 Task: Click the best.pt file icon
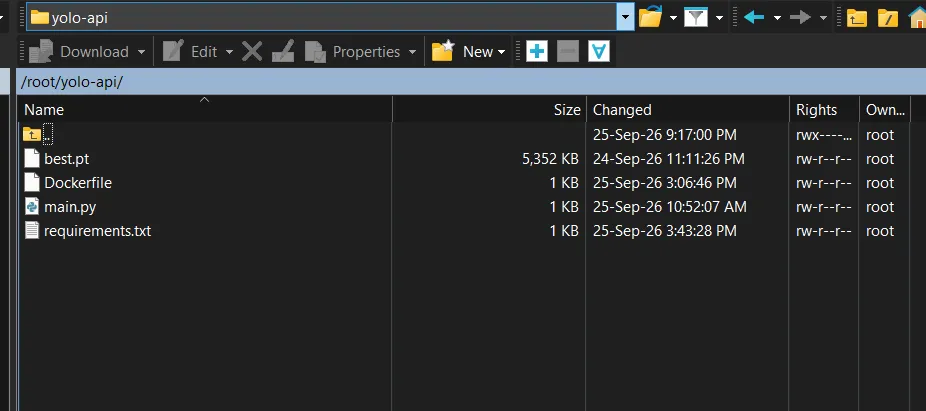click(32, 159)
